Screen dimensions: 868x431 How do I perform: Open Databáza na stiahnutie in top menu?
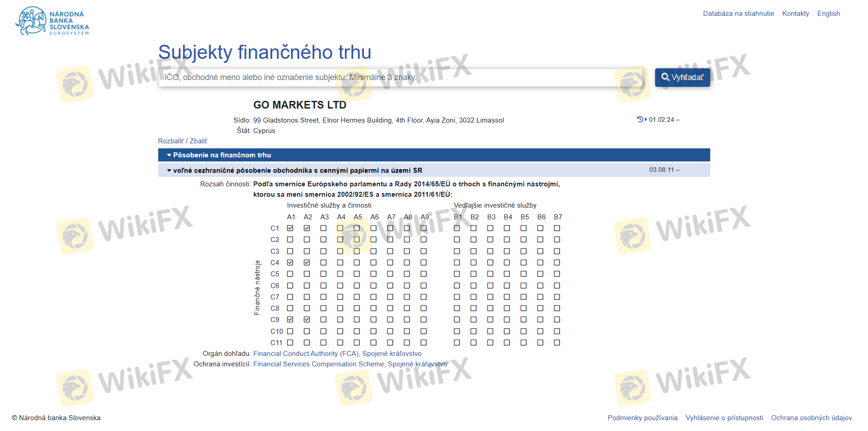tap(738, 14)
